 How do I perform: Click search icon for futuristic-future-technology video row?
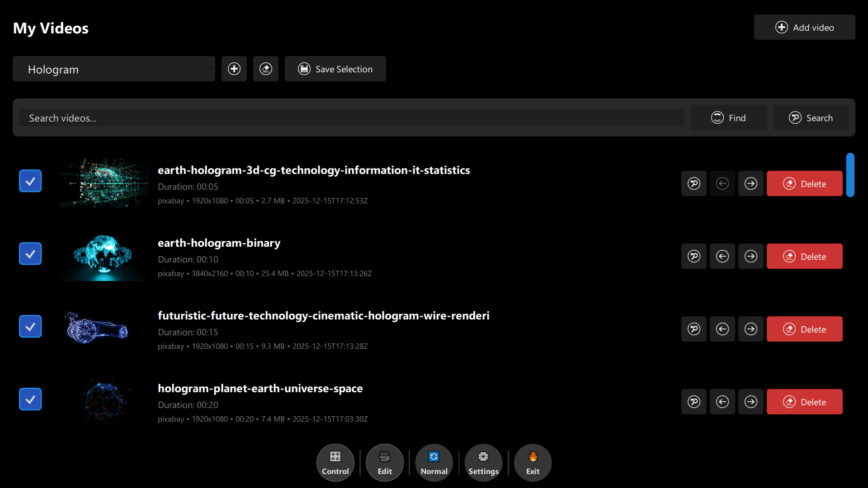pos(693,329)
